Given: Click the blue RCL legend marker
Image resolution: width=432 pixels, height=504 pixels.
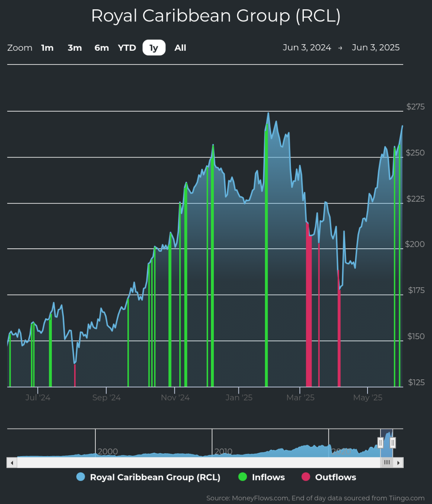Looking at the screenshot, I should pos(81,477).
